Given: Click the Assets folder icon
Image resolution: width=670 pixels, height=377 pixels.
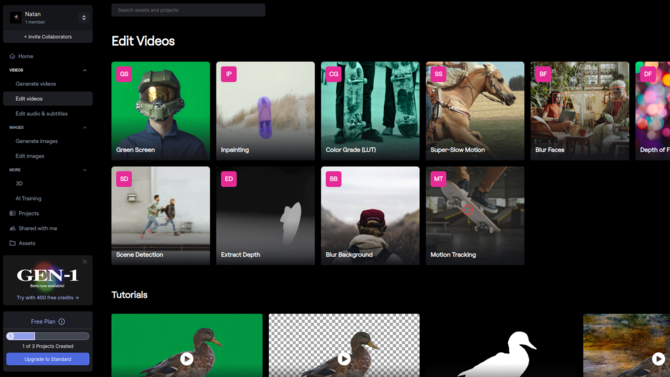Looking at the screenshot, I should [x=12, y=243].
